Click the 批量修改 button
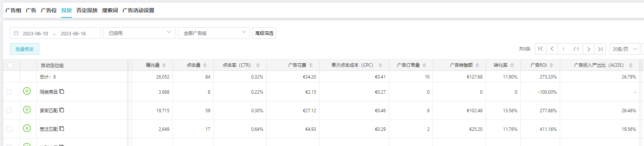The width and height of the screenshot is (644, 146). point(25,49)
